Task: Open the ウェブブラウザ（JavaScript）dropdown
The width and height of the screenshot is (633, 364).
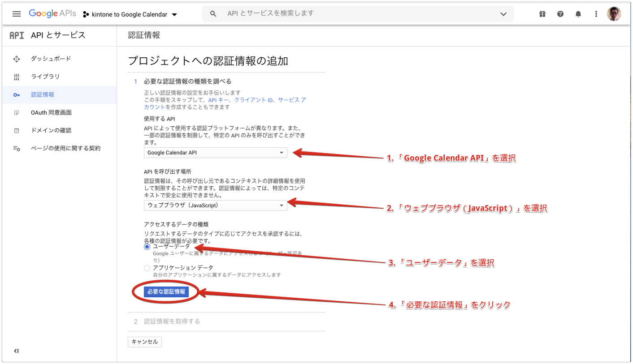Action: point(215,206)
